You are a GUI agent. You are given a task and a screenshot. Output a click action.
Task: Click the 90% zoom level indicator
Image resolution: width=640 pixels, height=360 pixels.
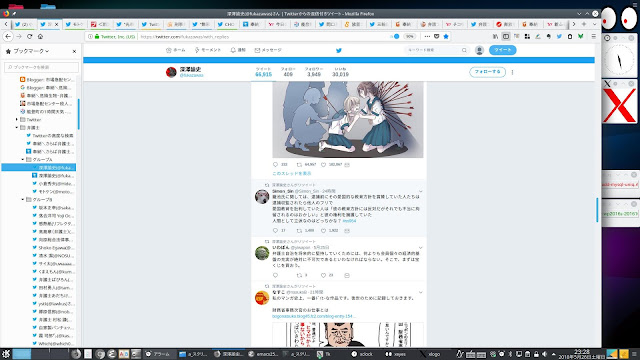point(409,36)
